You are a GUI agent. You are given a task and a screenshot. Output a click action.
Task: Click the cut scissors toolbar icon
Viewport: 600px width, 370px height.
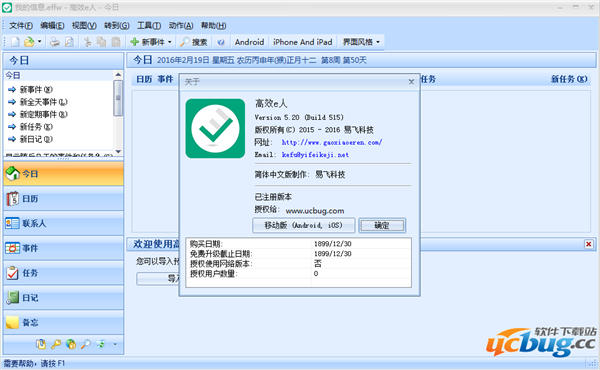pyautogui.click(x=88, y=42)
